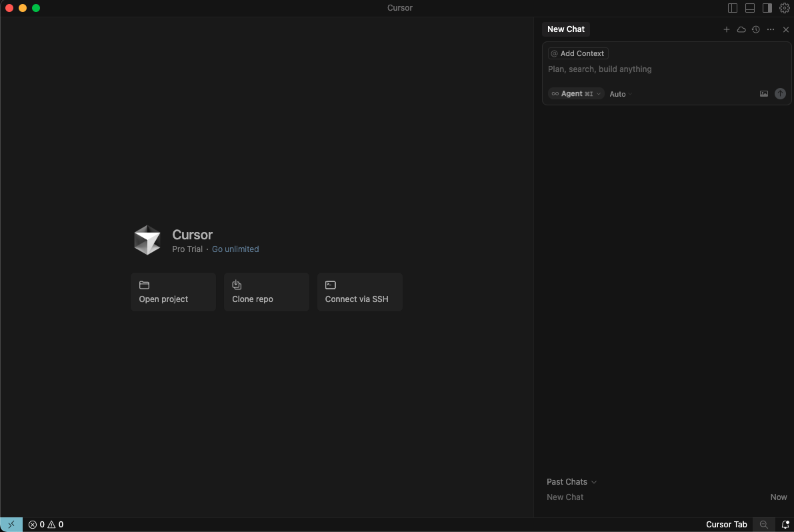Click the Now timestamp of the past chat
This screenshot has height=532, width=794.
click(778, 497)
